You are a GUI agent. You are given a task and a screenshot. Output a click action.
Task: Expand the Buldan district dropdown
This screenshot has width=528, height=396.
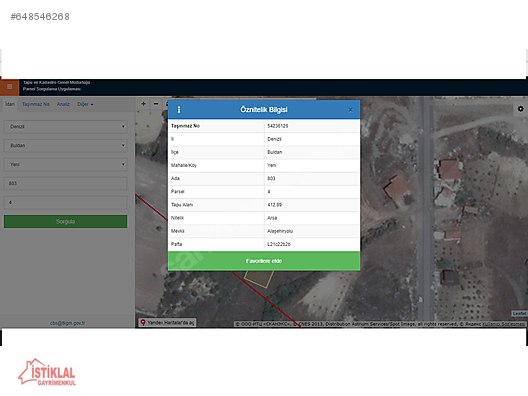pyautogui.click(x=65, y=145)
